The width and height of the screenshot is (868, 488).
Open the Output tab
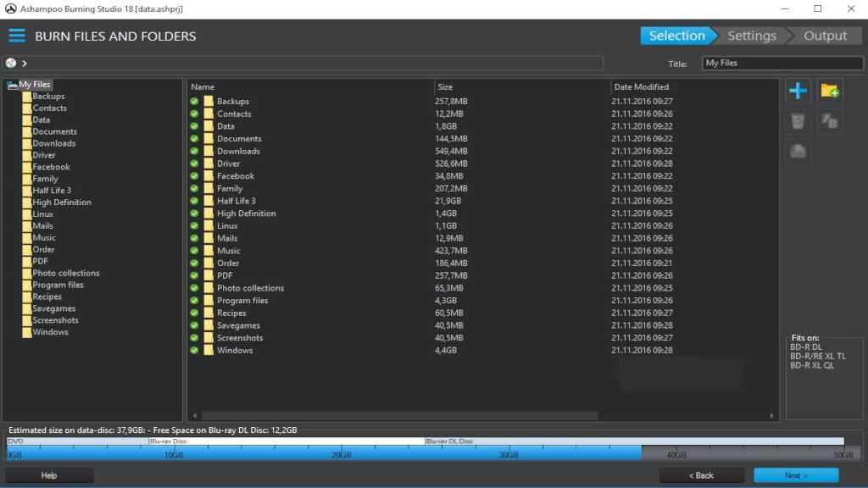click(824, 35)
